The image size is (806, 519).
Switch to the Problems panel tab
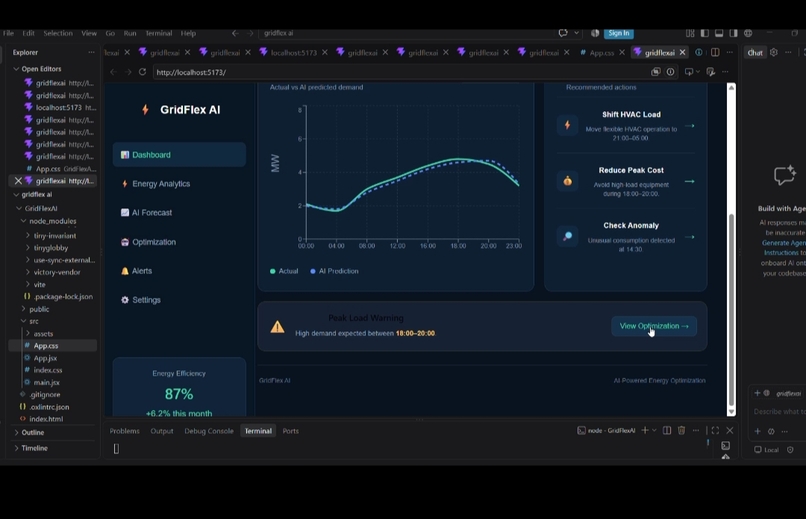pyautogui.click(x=124, y=431)
